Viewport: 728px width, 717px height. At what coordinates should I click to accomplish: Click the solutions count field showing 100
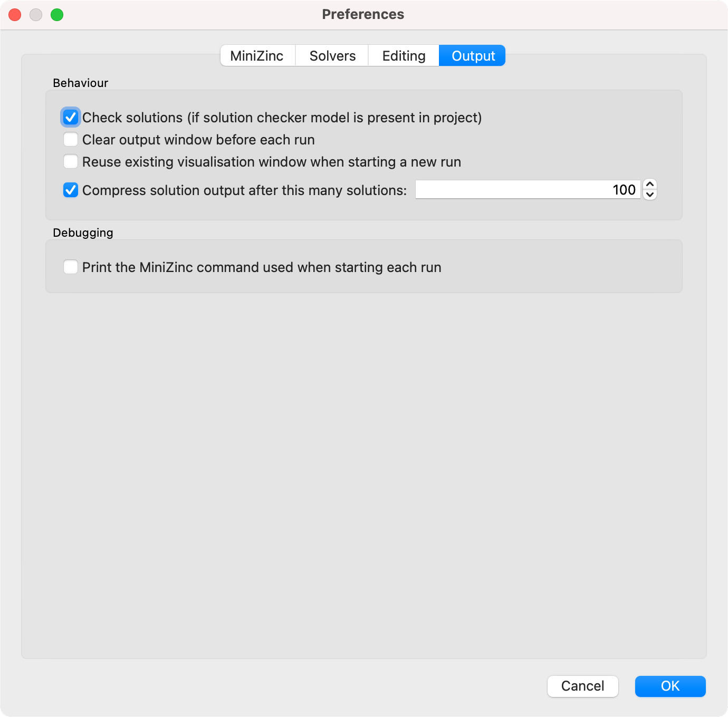click(528, 190)
